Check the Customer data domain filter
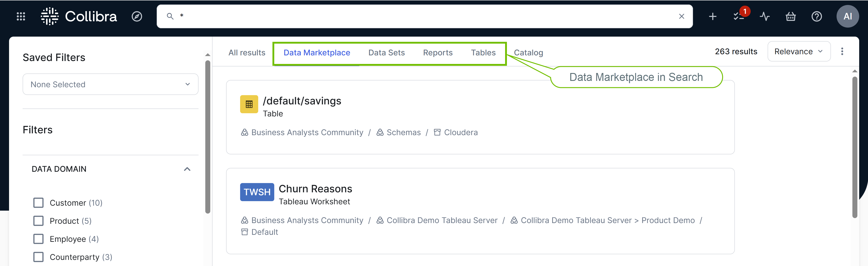The width and height of the screenshot is (868, 266). [x=38, y=202]
